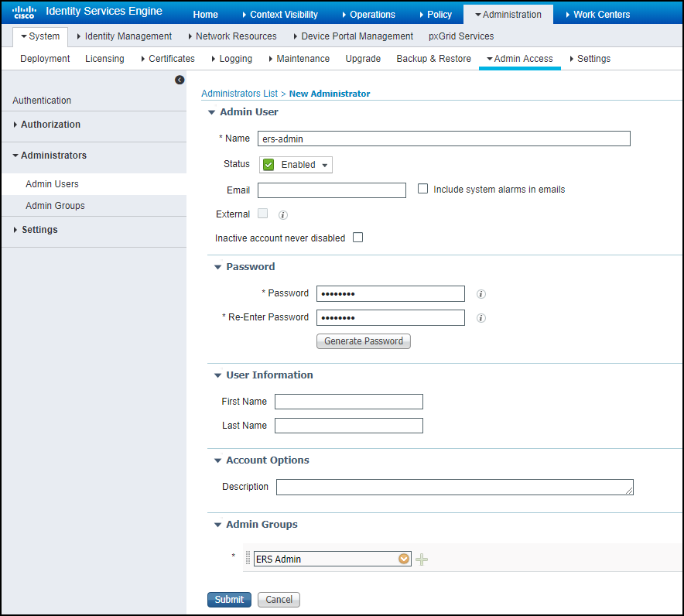Go back via Administrators List breadcrumb
Image resolution: width=684 pixels, height=616 pixels.
point(239,94)
